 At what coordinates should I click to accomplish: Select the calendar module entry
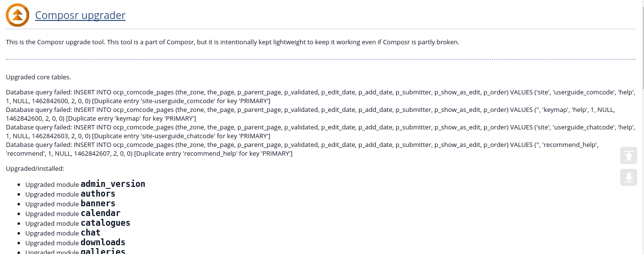(73, 213)
